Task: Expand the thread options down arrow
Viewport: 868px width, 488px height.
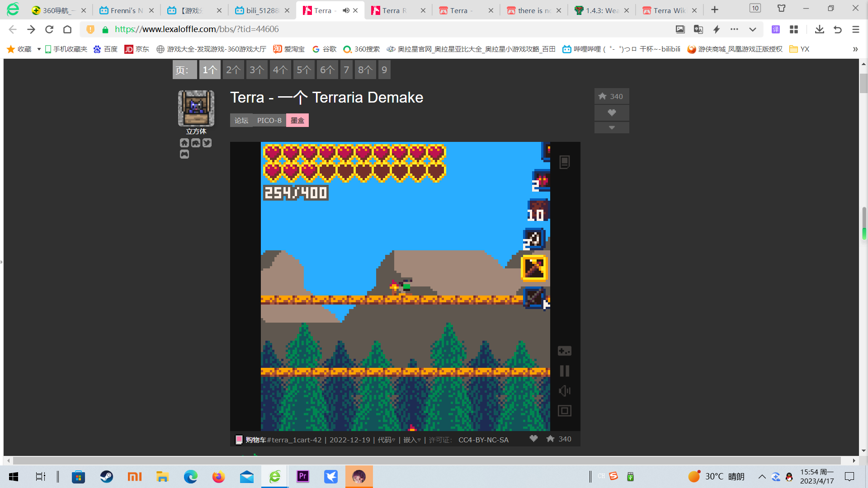Action: [x=611, y=128]
